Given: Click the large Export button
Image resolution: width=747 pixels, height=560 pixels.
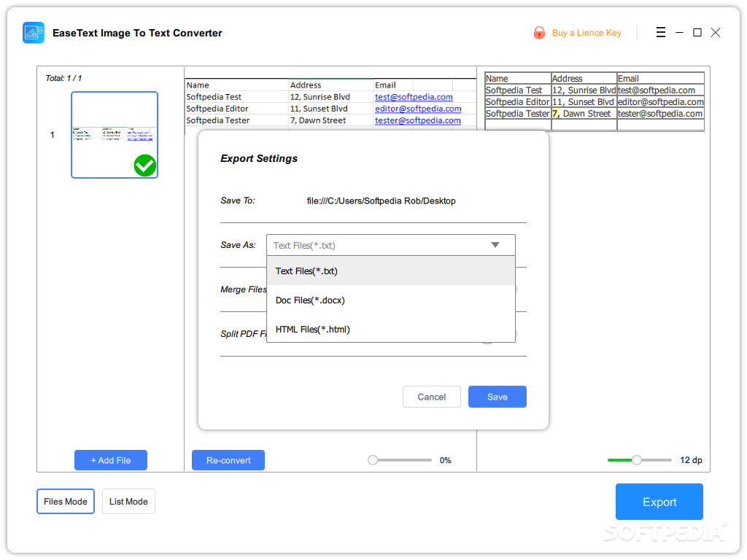Looking at the screenshot, I should (x=659, y=502).
